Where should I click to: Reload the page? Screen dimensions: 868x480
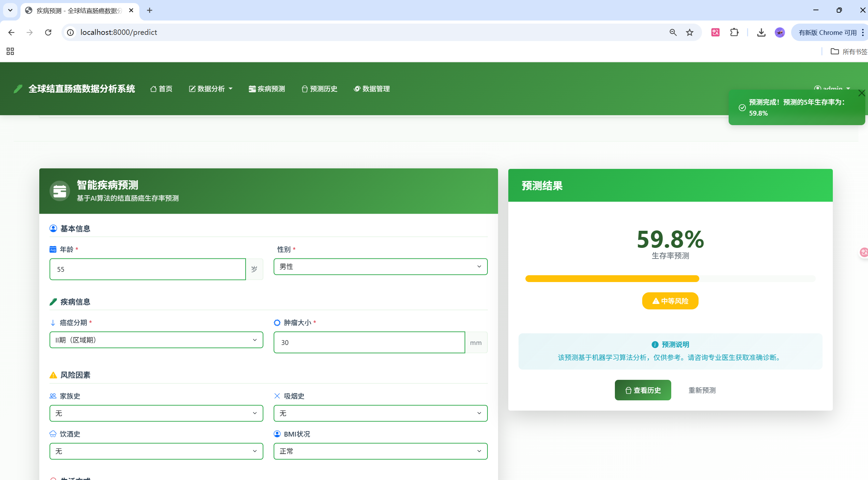(x=48, y=32)
